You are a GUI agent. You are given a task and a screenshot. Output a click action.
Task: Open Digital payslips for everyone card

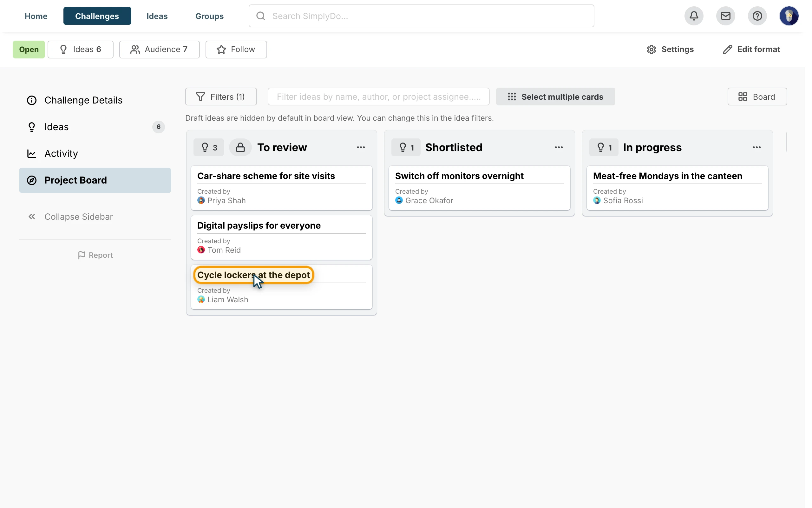tap(282, 237)
